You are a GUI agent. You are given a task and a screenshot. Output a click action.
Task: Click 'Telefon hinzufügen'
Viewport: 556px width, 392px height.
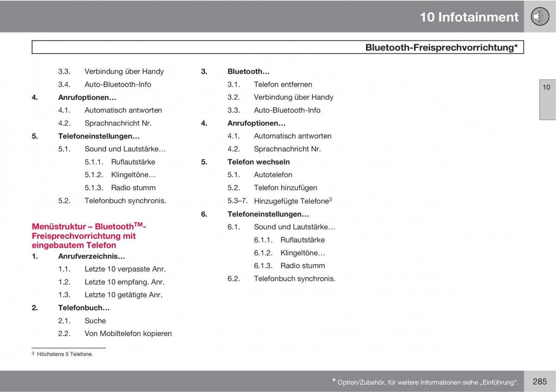285,188
